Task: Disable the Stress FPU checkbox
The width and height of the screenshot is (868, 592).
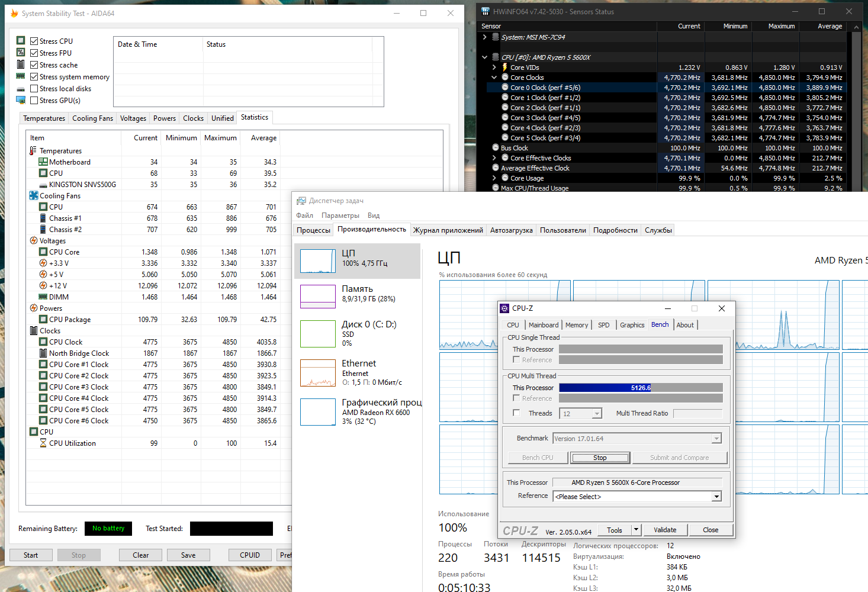Action: [x=34, y=53]
